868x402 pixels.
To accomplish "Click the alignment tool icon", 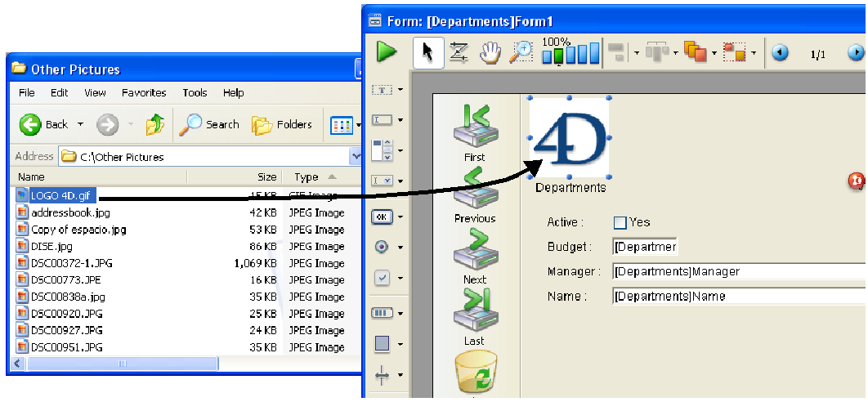I will click(x=617, y=52).
